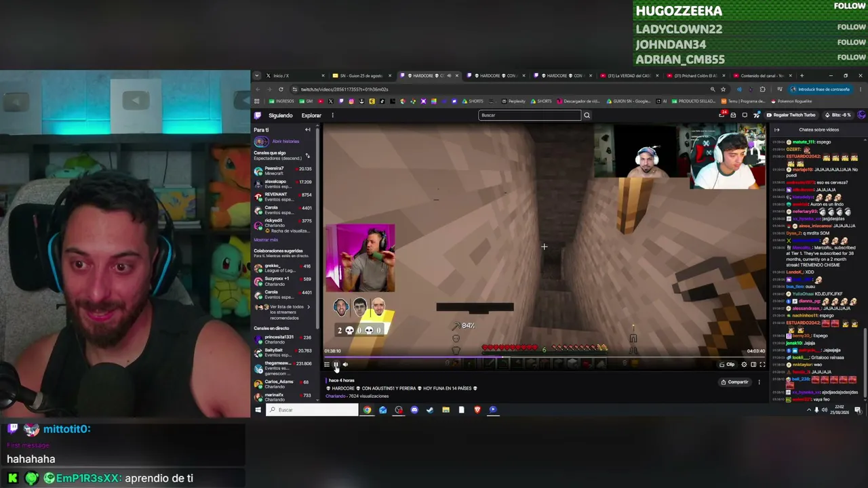Open more options beside Compartir
The width and height of the screenshot is (868, 488).
[759, 382]
